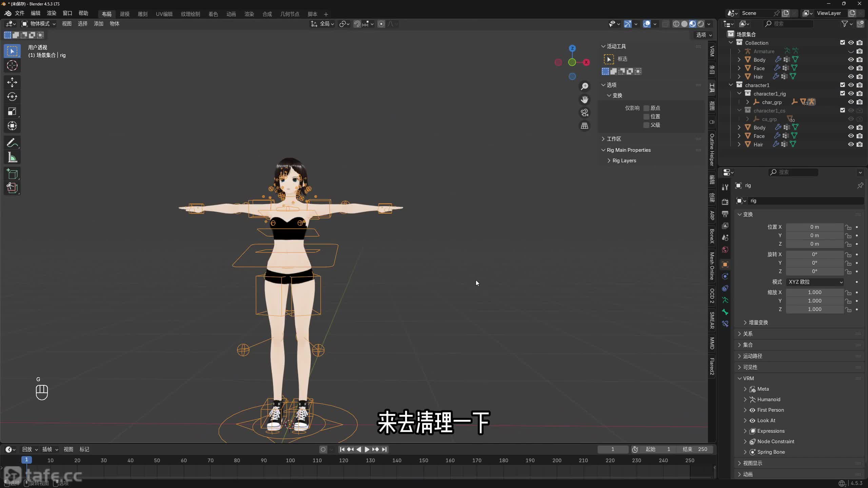Screen dimensions: 868x488
Task: Open the XYZ 欧拉 rotation mode dropdown
Action: click(x=815, y=282)
